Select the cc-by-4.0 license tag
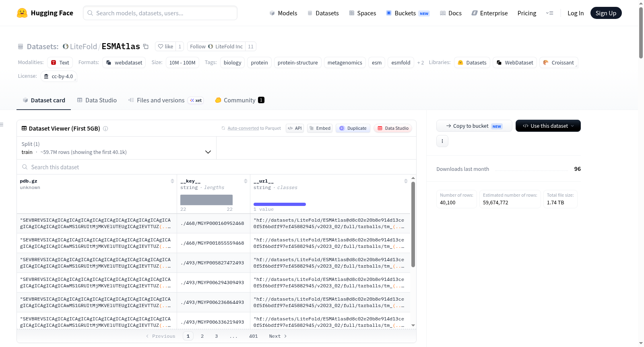Image resolution: width=644 pixels, height=347 pixels. (58, 76)
